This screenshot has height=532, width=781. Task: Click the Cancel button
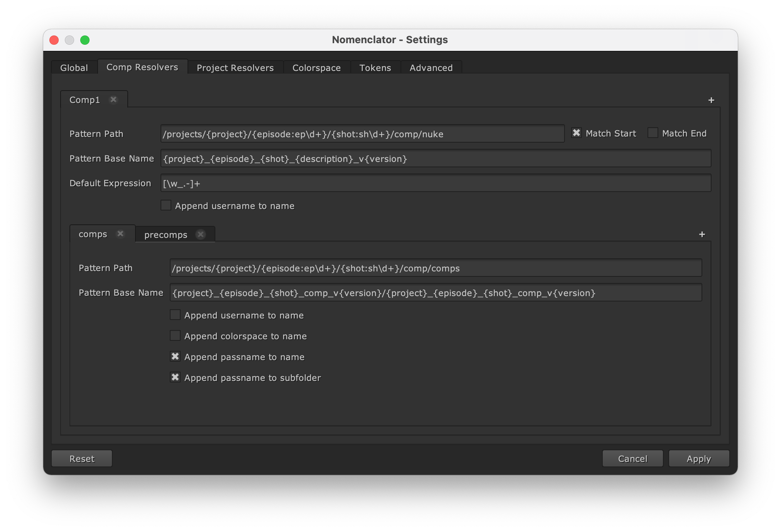(632, 458)
